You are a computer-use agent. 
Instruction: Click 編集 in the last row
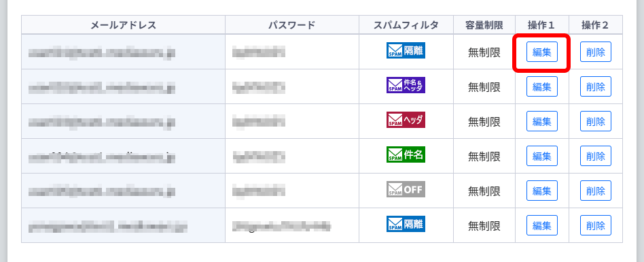tap(541, 225)
